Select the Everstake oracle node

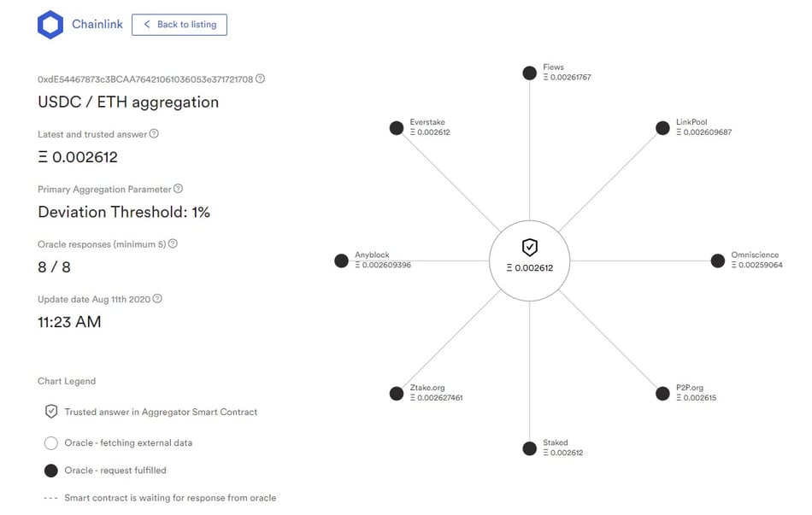[x=396, y=127]
